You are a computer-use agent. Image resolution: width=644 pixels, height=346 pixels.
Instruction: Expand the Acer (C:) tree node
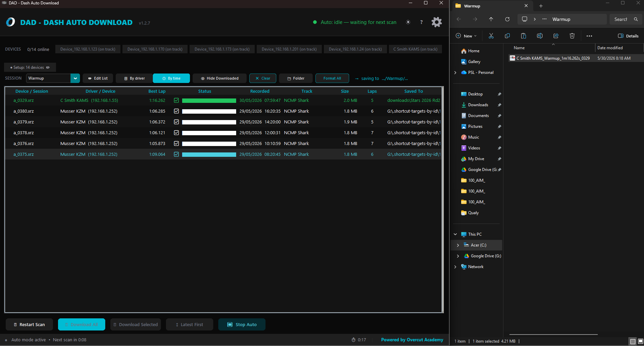tap(458, 245)
